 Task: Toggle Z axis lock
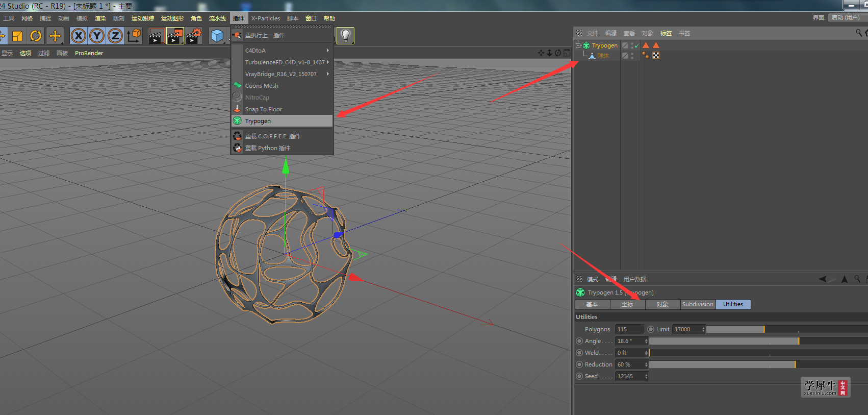point(115,36)
